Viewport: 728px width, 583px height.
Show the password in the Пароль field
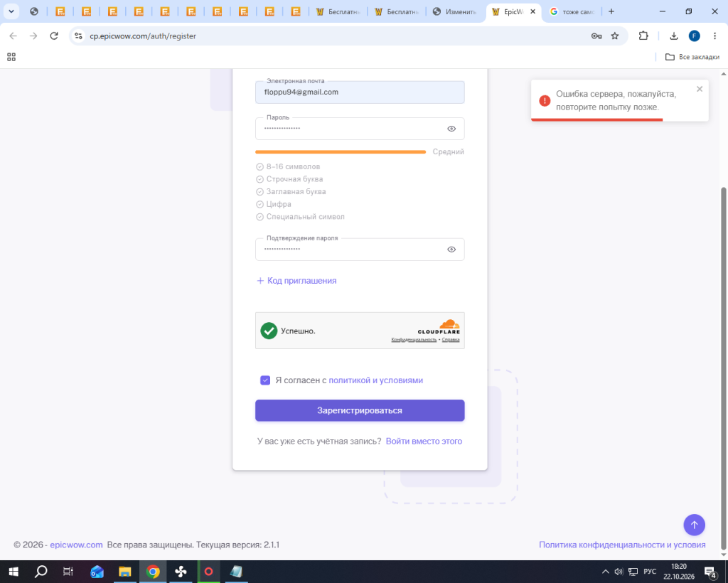click(x=451, y=129)
